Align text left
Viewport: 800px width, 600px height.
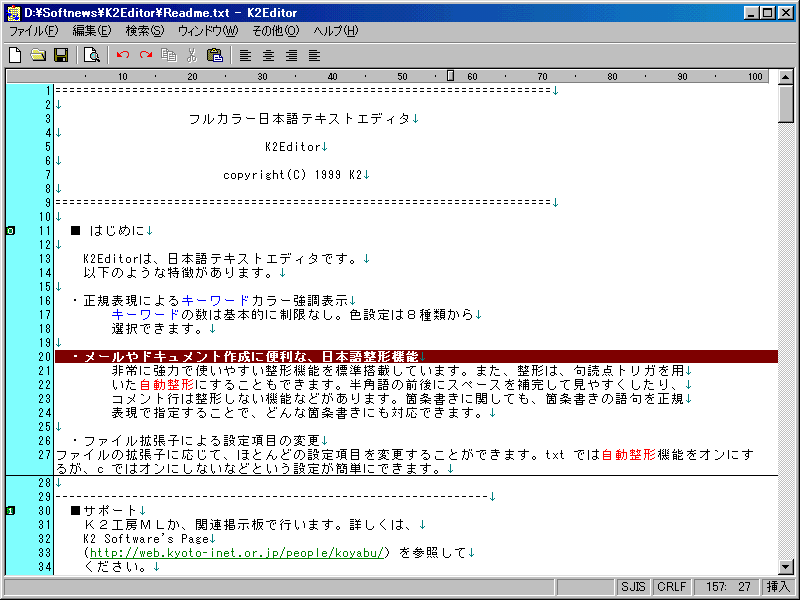(245, 55)
